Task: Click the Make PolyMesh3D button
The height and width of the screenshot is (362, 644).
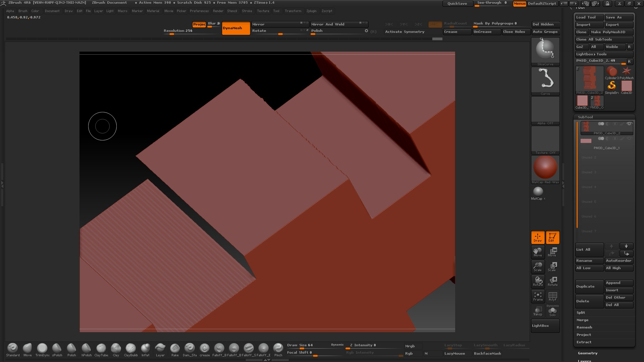Action: [611, 32]
